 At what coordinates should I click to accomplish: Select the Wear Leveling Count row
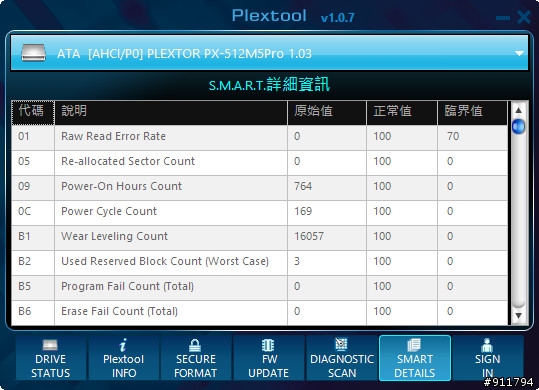(x=260, y=238)
